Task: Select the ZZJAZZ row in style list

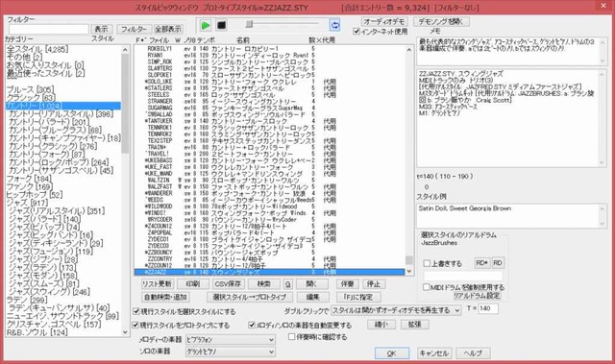Action: point(269,272)
